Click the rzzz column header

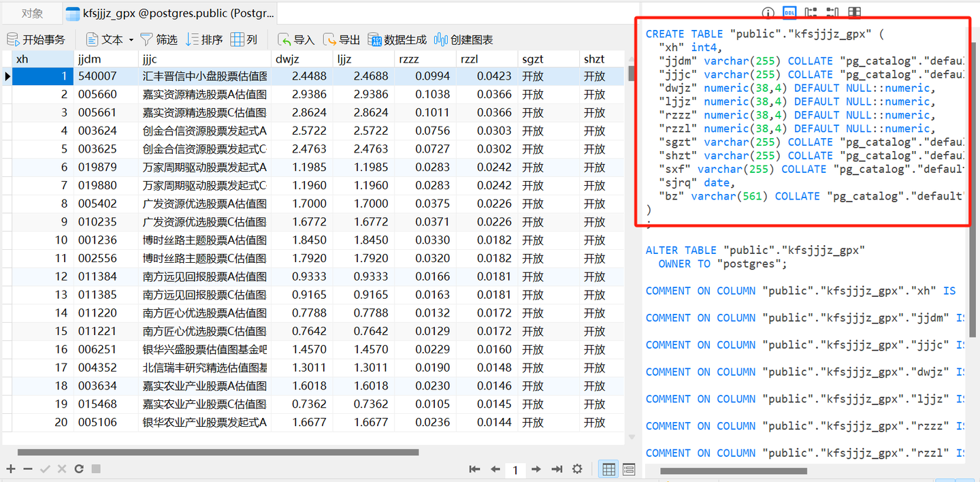pos(425,59)
